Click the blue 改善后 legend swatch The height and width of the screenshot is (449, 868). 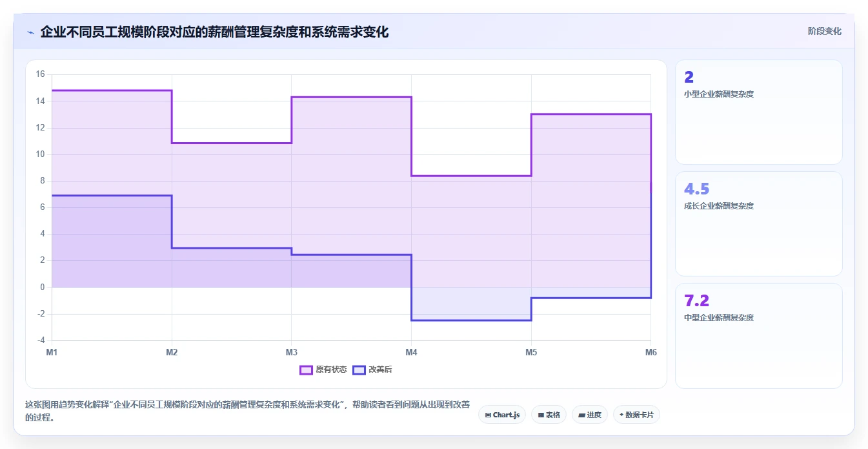point(359,370)
